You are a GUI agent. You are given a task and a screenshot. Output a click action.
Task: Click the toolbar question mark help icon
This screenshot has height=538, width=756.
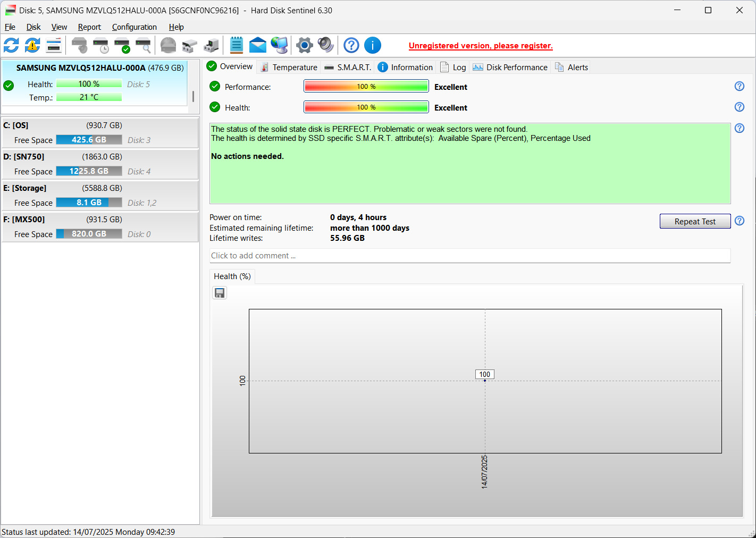351,46
